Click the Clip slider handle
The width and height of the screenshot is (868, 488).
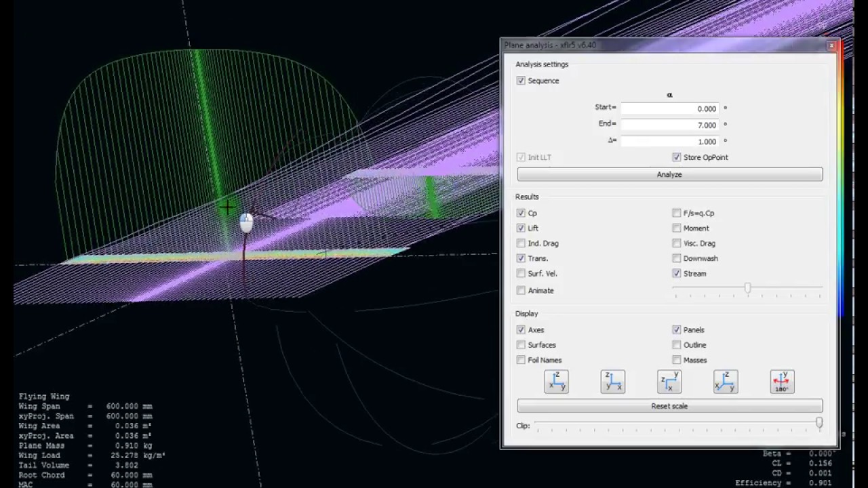(x=819, y=423)
